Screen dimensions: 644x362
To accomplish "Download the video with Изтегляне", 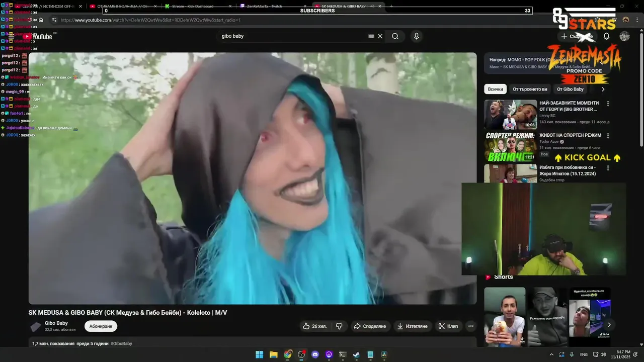I will [x=412, y=326].
